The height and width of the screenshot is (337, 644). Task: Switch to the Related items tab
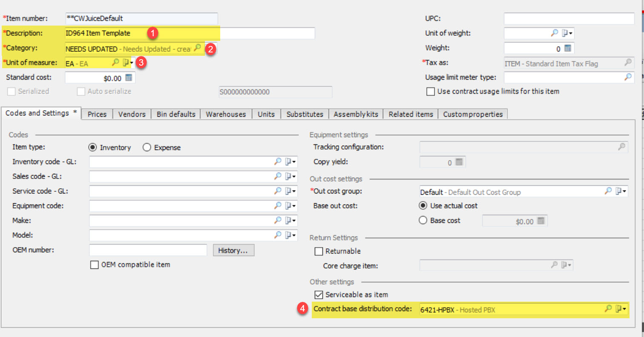pos(411,114)
